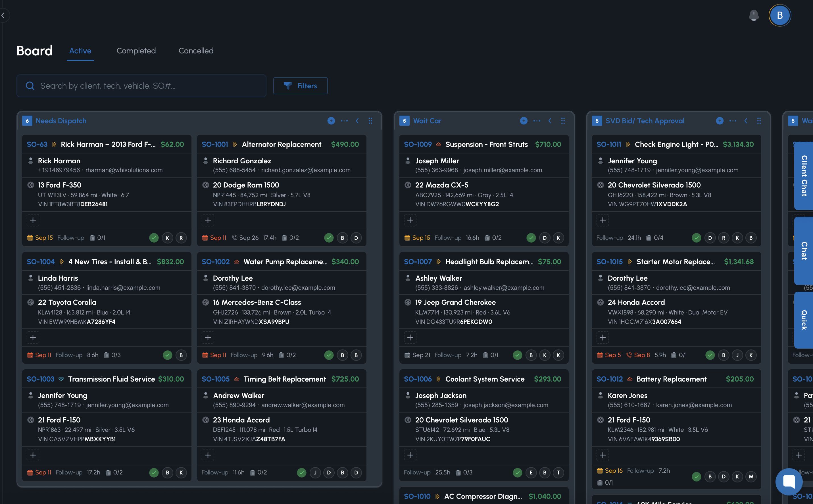Focus the search by client field

click(141, 86)
